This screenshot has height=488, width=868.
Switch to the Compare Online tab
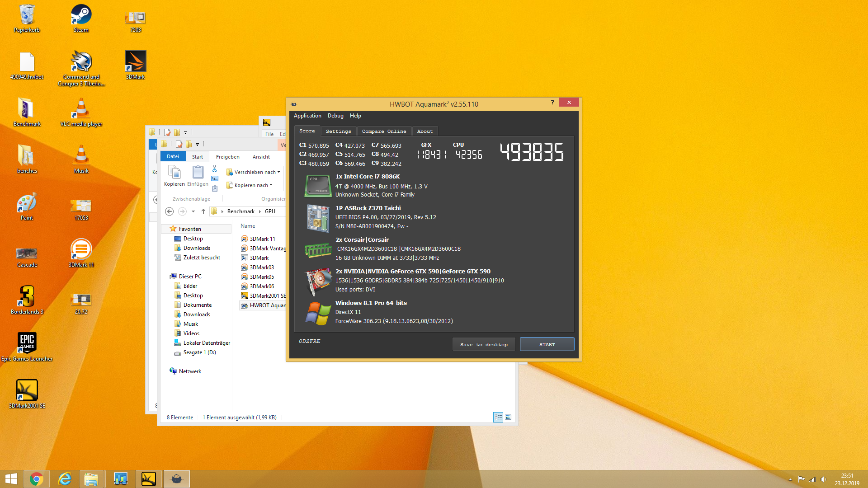pyautogui.click(x=384, y=131)
